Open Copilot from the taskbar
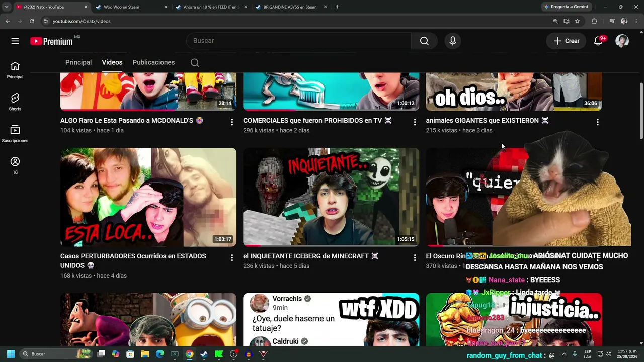 [x=116, y=354]
